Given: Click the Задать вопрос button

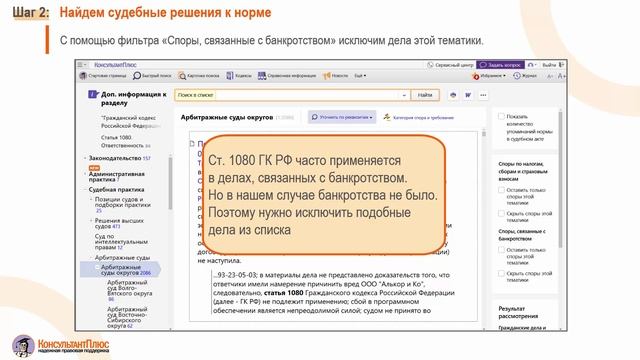Looking at the screenshot, I should pos(500,65).
